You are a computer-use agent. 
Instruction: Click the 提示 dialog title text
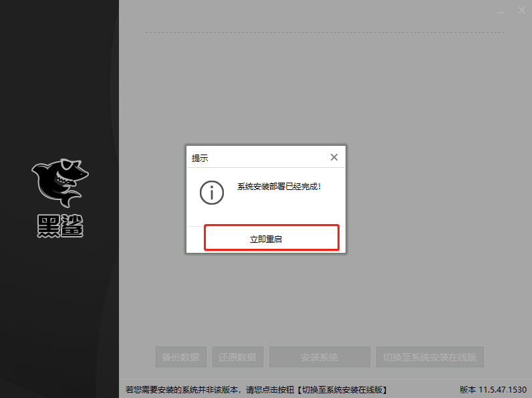pyautogui.click(x=200, y=159)
